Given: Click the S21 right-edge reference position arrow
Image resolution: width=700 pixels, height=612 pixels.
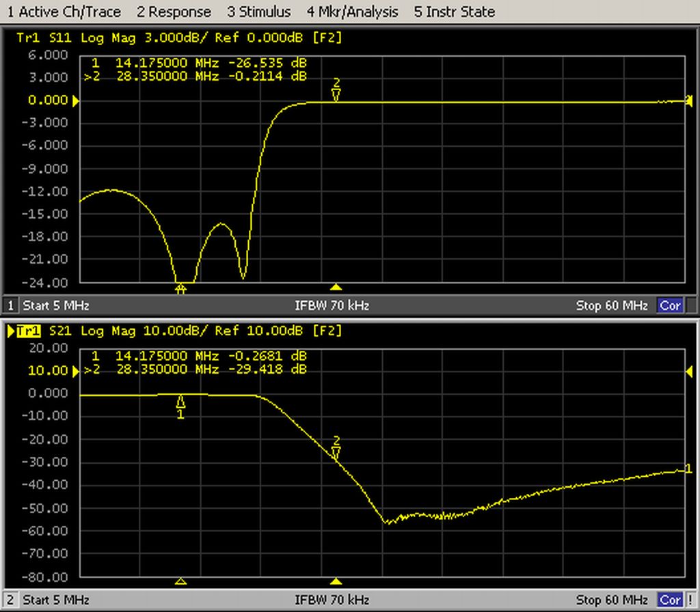Looking at the screenshot, I should pos(689,371).
